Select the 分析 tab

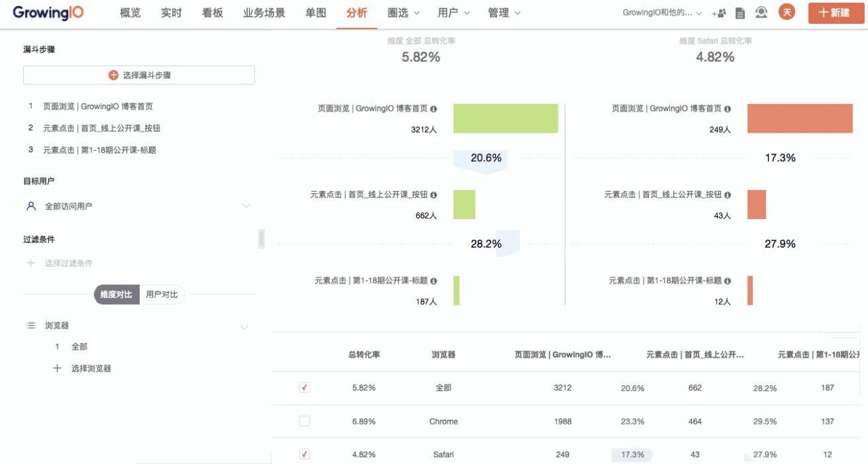[x=356, y=13]
